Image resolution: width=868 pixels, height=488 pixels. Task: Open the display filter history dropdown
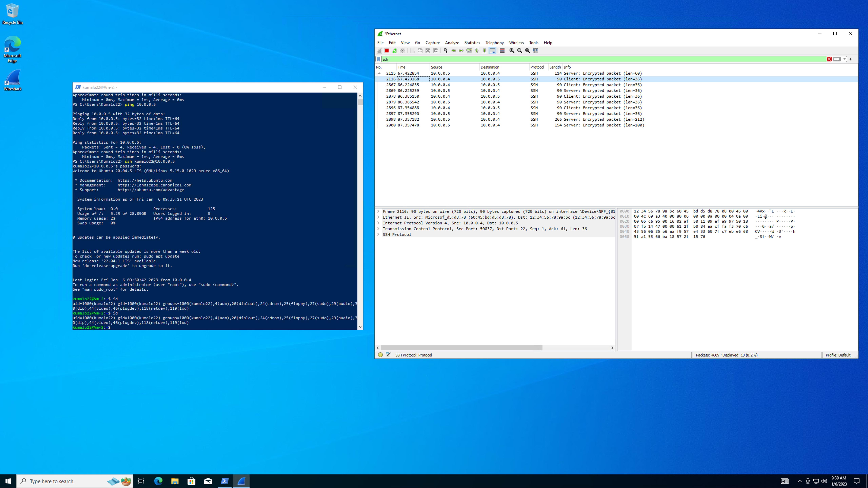click(x=844, y=59)
